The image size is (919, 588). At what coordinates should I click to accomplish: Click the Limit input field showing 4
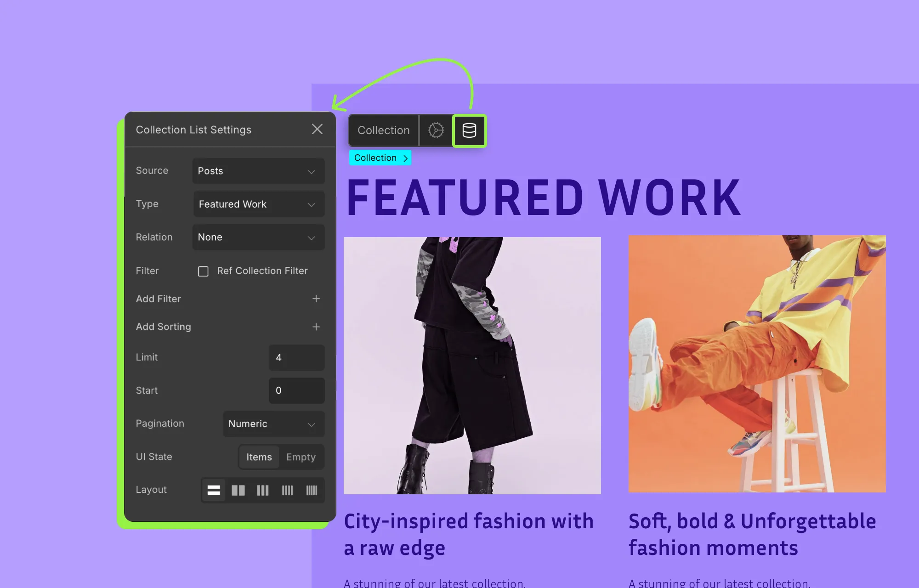click(x=297, y=357)
